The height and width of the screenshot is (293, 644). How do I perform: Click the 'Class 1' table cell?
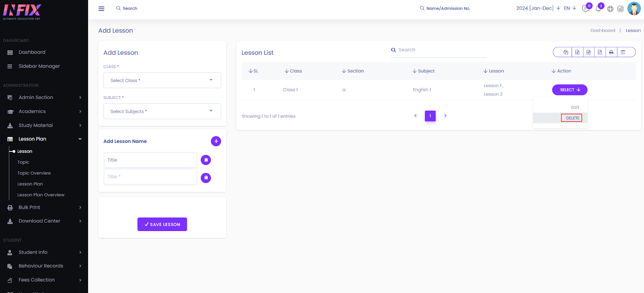click(290, 90)
